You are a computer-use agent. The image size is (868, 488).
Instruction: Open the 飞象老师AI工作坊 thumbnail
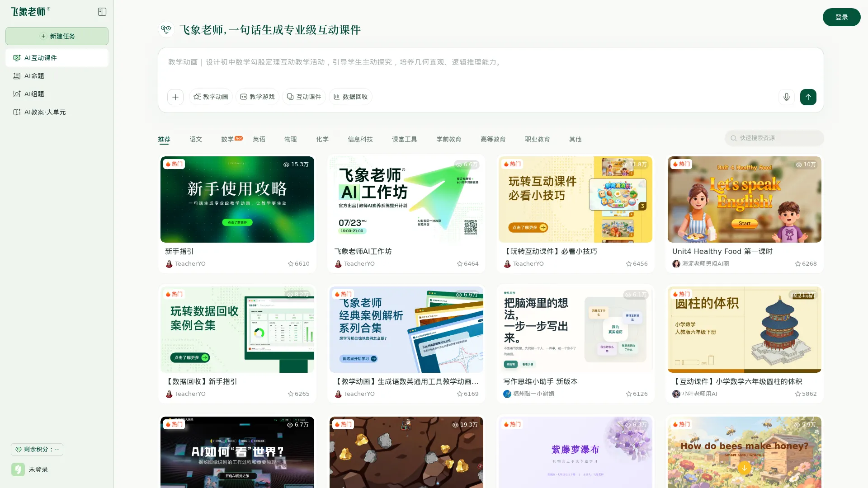406,199
